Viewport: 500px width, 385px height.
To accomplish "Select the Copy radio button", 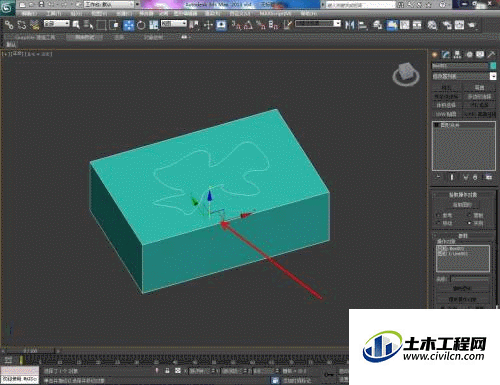I will [470, 215].
